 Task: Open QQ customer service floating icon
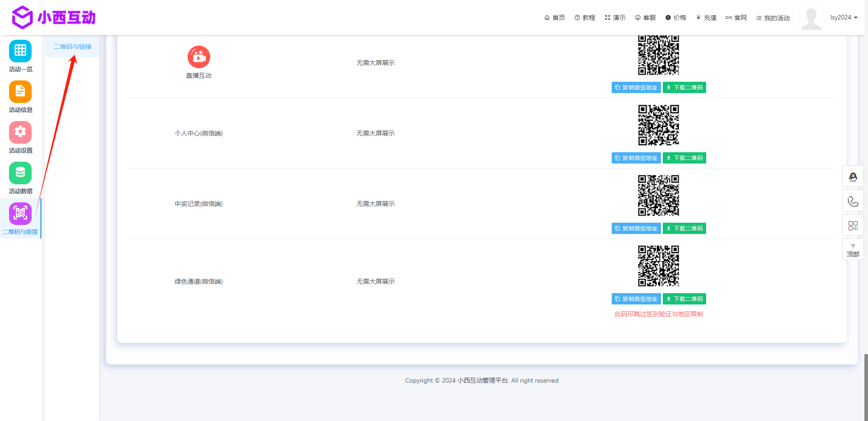point(853,177)
